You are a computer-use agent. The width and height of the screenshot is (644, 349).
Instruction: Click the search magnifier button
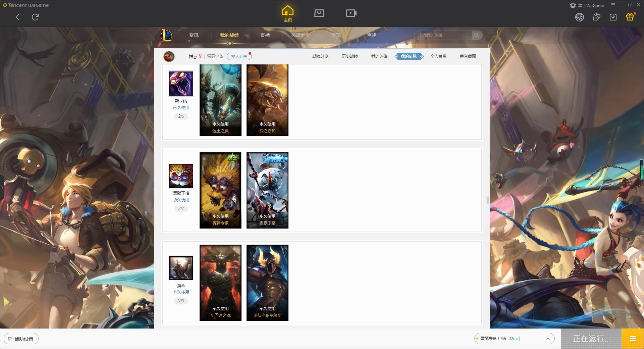477,35
